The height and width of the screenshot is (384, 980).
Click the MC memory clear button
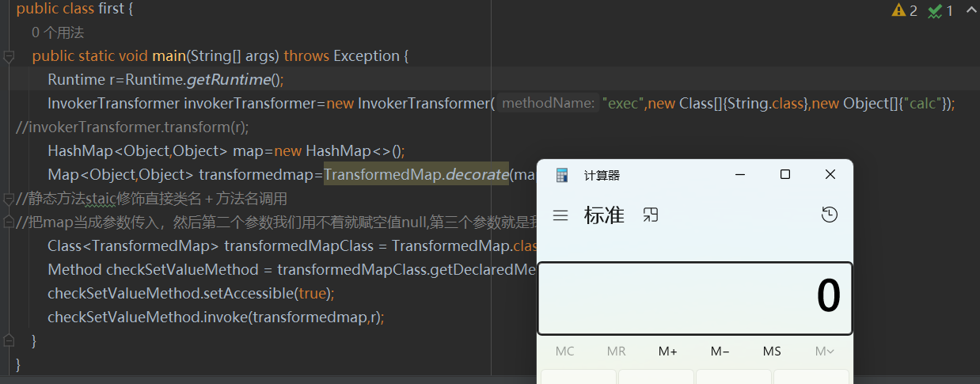(x=564, y=352)
